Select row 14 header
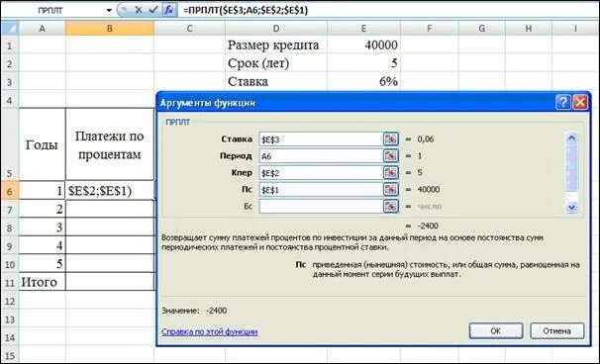Image resolution: width=600 pixels, height=364 pixels. pos(10,337)
